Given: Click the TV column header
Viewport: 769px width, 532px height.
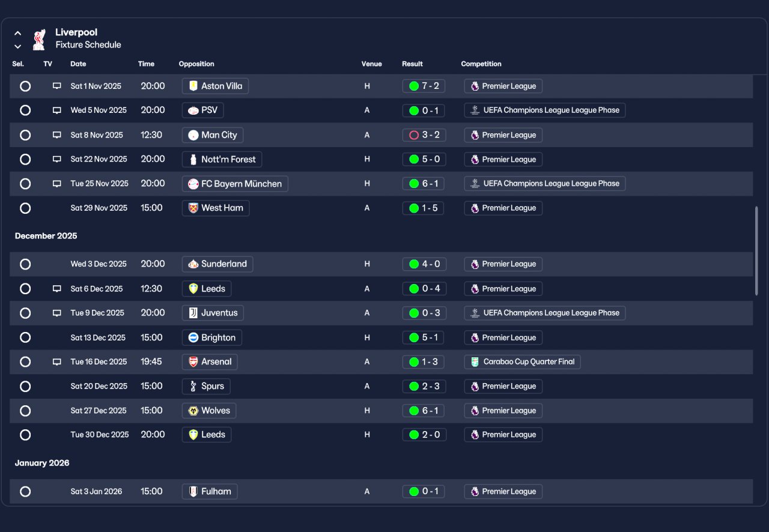Looking at the screenshot, I should [48, 64].
